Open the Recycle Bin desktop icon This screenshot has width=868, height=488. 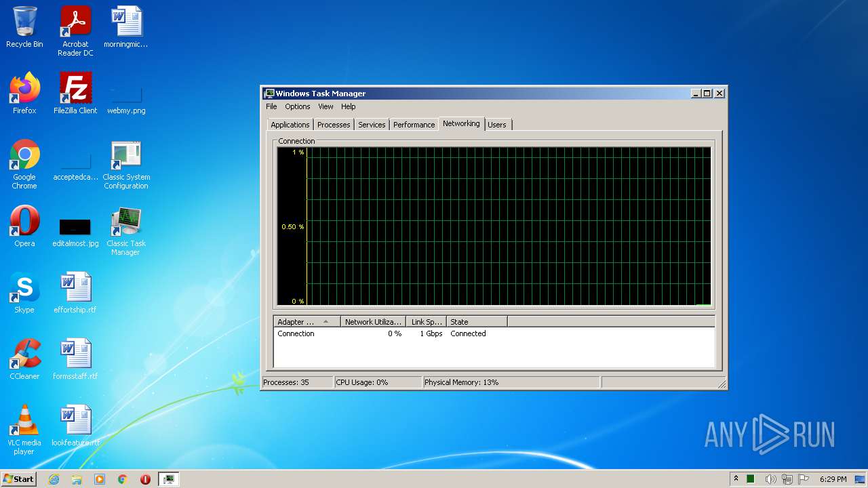pyautogui.click(x=24, y=27)
